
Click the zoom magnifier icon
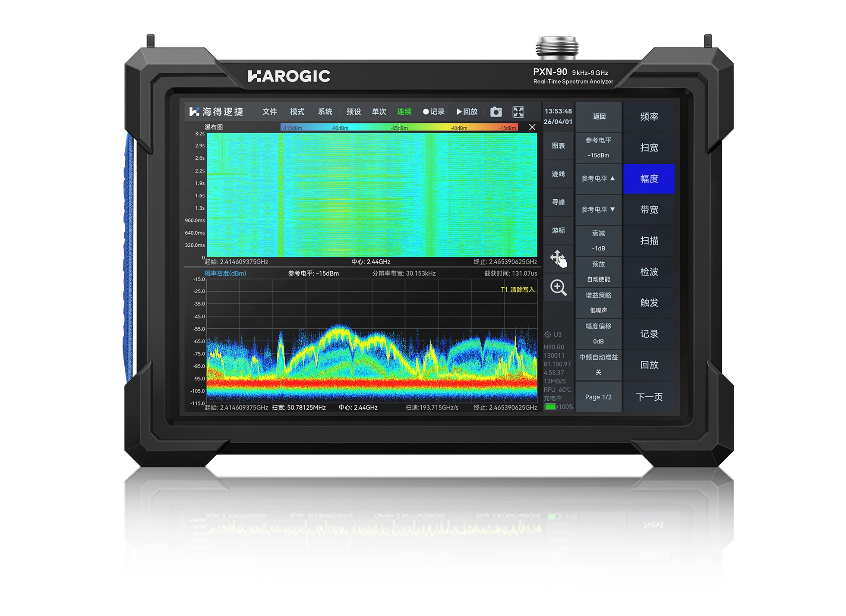click(x=558, y=287)
